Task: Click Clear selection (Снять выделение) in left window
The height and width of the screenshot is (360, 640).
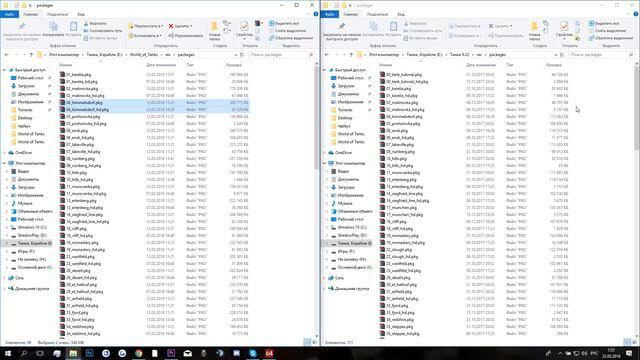Action: pyautogui.click(x=287, y=31)
